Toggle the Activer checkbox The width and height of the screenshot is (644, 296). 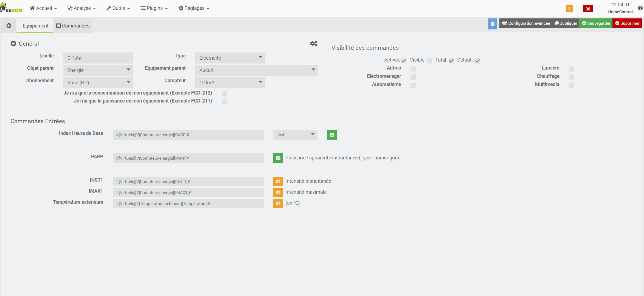pyautogui.click(x=404, y=61)
